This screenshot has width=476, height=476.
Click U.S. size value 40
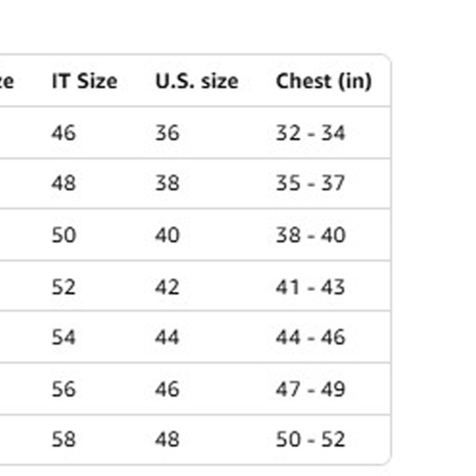coord(167,235)
